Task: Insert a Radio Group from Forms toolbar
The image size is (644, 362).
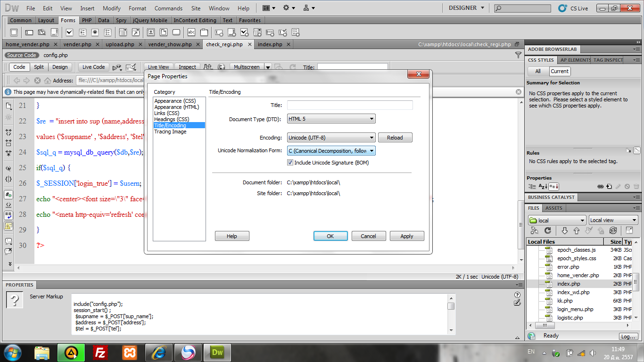Action: click(x=108, y=33)
